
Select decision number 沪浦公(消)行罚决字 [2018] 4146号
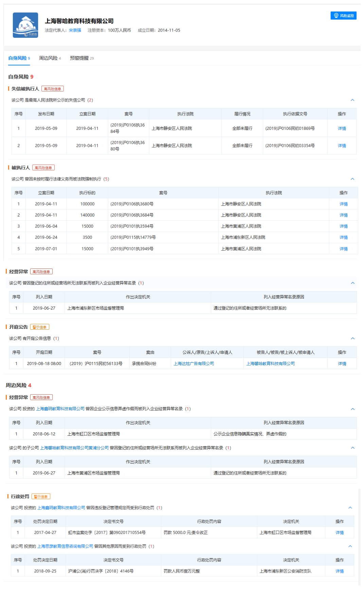[101, 571]
